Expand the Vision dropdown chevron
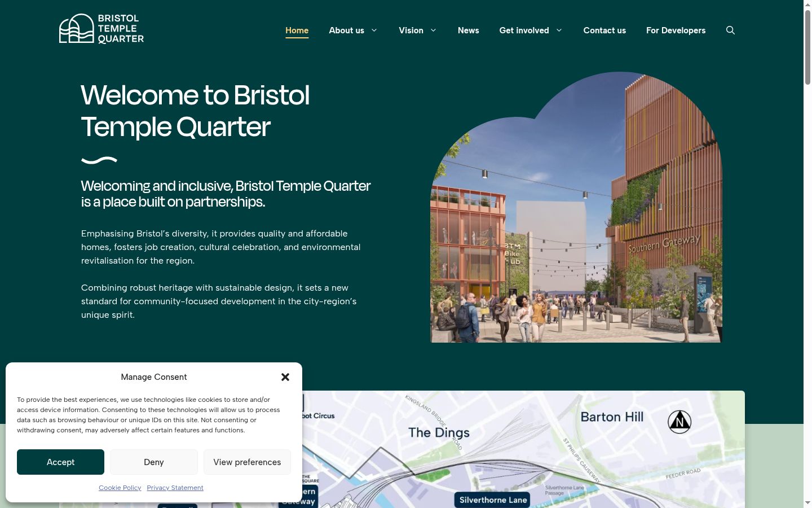812x508 pixels. (x=433, y=30)
